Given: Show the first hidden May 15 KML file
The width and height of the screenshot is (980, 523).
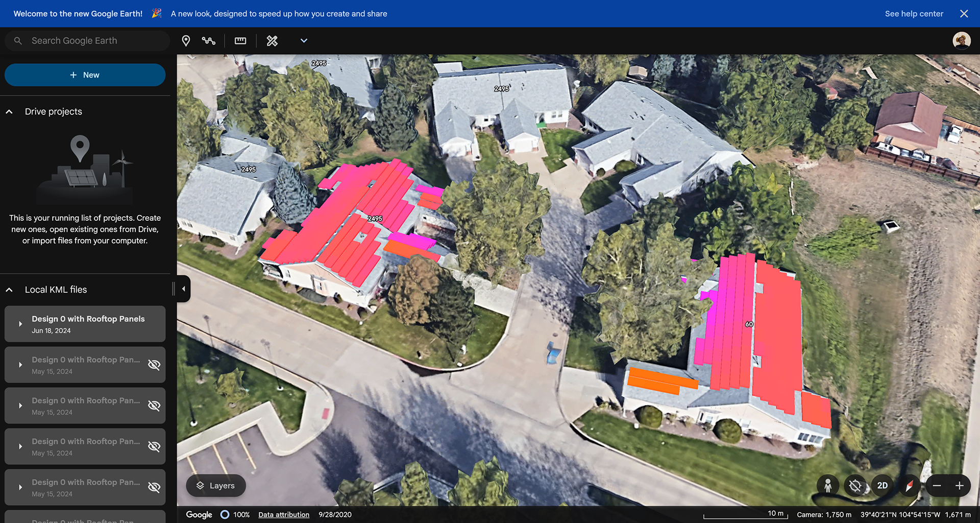Looking at the screenshot, I should coord(154,365).
